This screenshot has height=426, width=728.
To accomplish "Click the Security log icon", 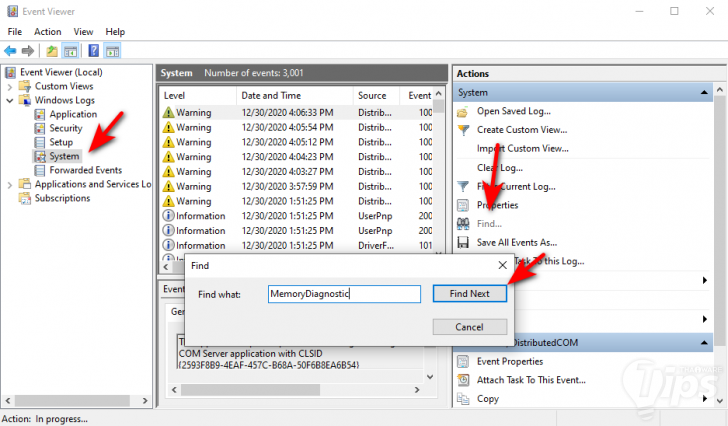I will (x=40, y=128).
